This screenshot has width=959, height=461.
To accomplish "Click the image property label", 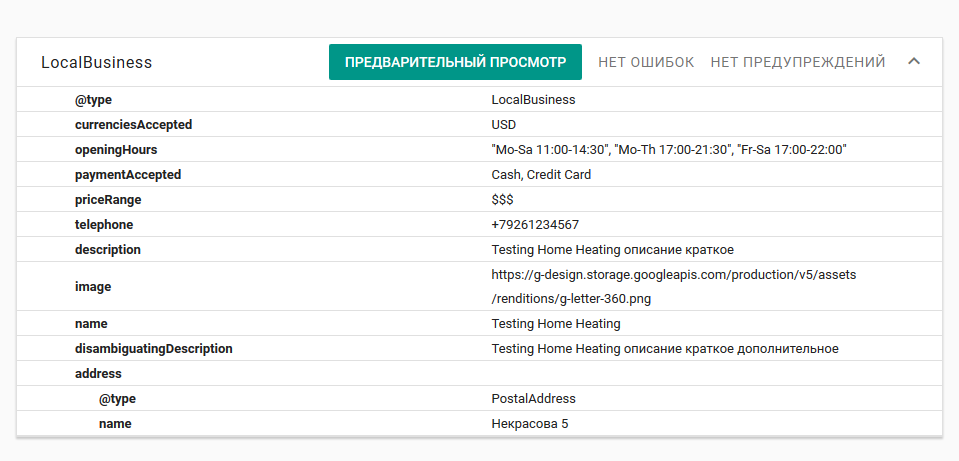I will 93,287.
